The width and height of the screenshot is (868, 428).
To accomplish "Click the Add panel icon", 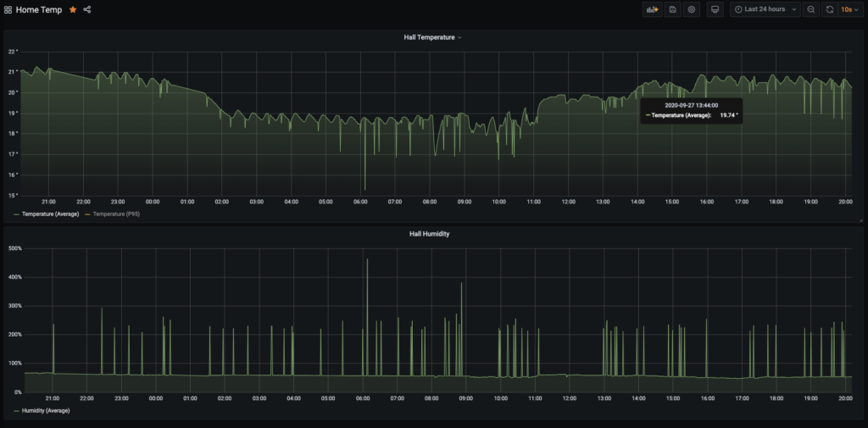I will point(652,9).
